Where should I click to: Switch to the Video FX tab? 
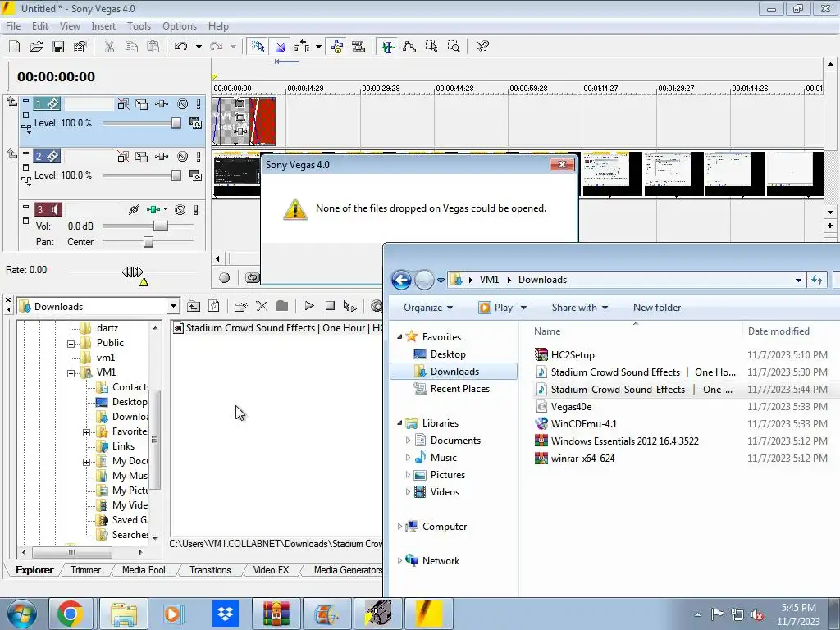click(x=271, y=570)
